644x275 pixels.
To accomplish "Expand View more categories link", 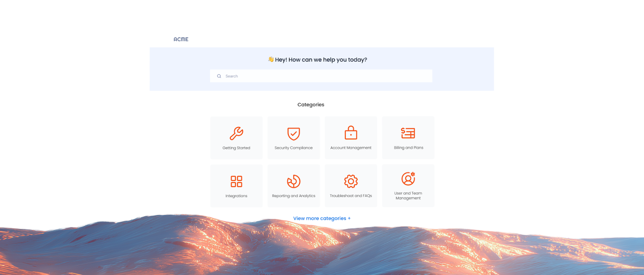I will pos(322,218).
